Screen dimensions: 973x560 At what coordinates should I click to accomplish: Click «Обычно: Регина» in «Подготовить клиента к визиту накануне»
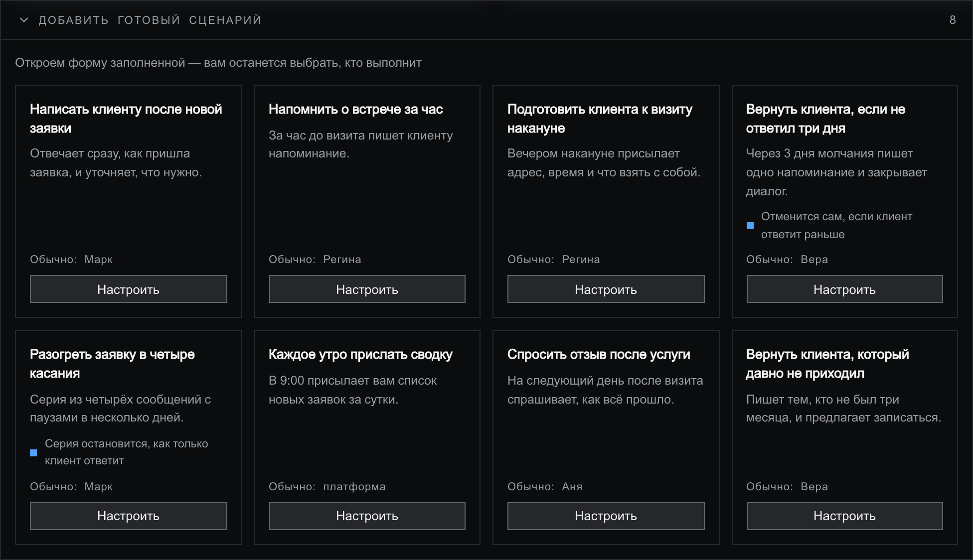point(554,259)
